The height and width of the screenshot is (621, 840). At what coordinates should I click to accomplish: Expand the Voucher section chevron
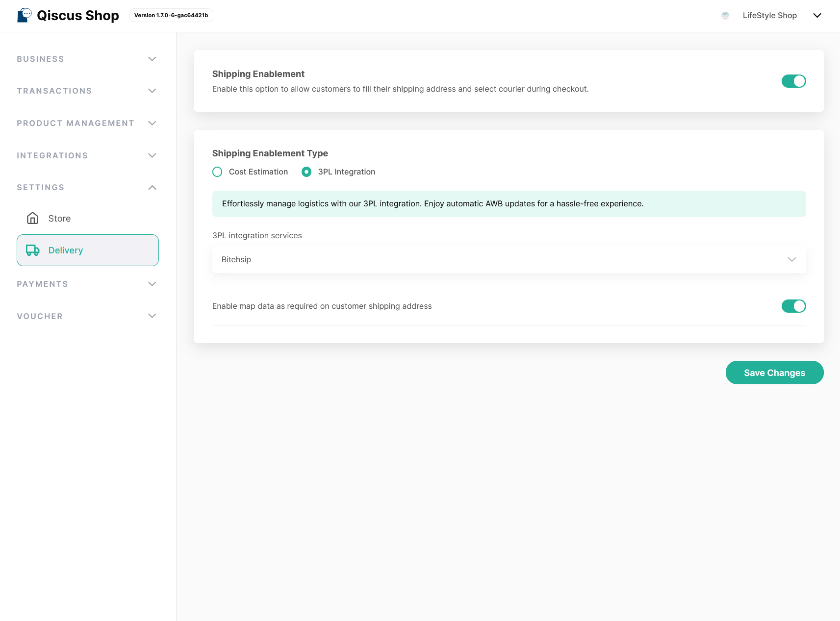(152, 316)
